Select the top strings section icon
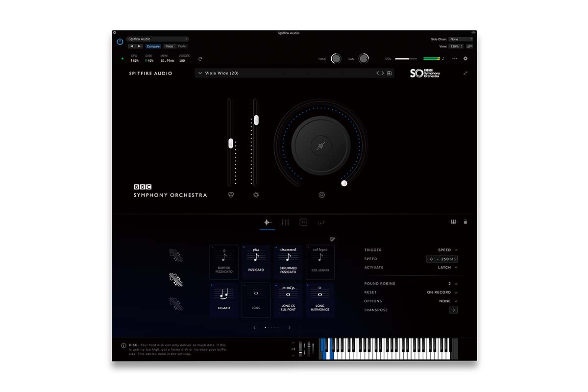 click(x=176, y=255)
